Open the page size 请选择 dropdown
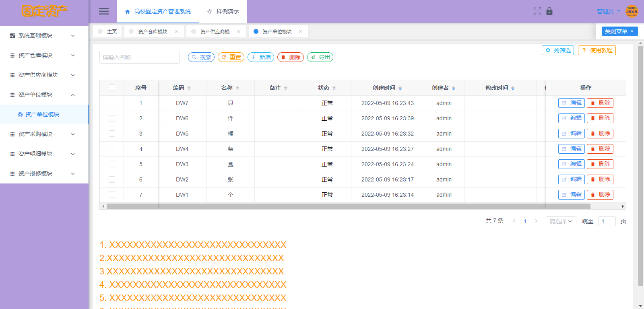Viewport: 644px width, 309px height. pyautogui.click(x=561, y=221)
